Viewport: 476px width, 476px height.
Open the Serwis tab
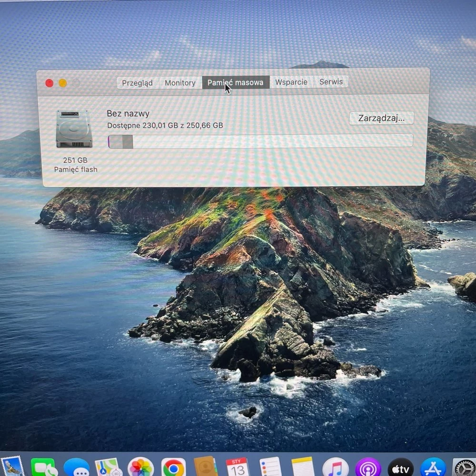tap(331, 82)
